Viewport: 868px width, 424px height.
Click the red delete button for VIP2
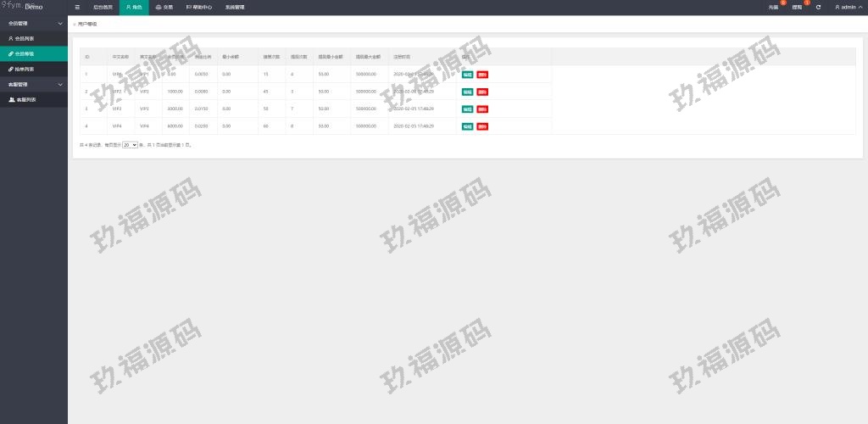pyautogui.click(x=482, y=92)
